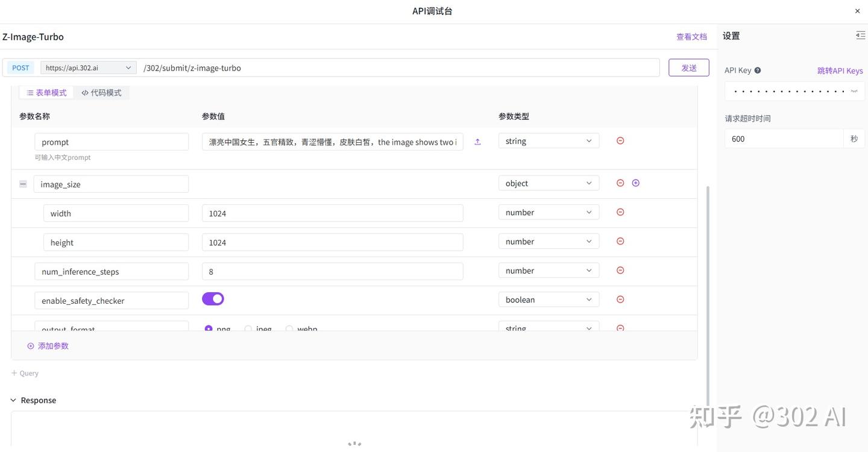868x452 pixels.
Task: Add a child field to image_size
Action: pos(636,183)
